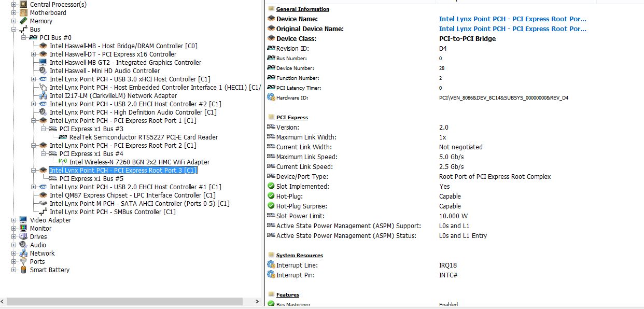Screen dimensions: 644x309
Task: Expand the Smart Battery node
Action: [x=13, y=270]
